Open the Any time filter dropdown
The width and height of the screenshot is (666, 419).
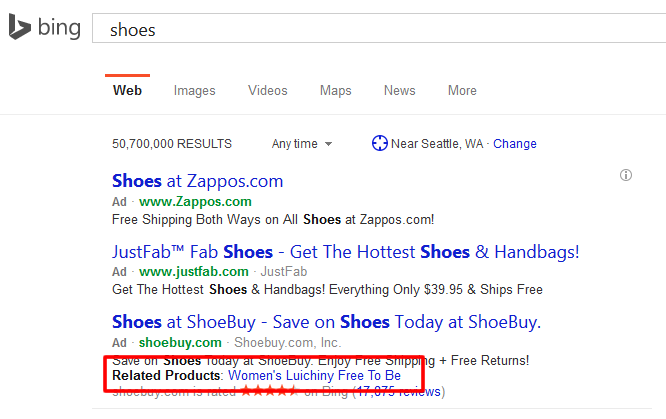pyautogui.click(x=302, y=144)
